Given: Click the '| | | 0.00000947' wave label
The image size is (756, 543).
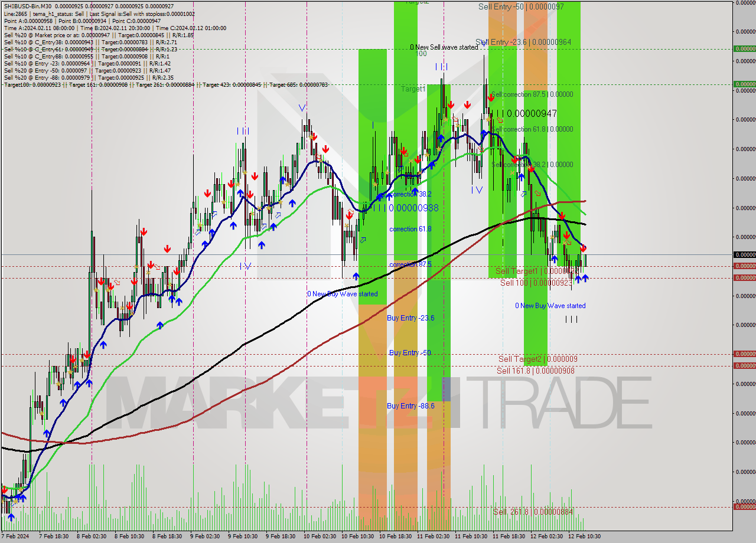Looking at the screenshot, I should pyautogui.click(x=523, y=113).
